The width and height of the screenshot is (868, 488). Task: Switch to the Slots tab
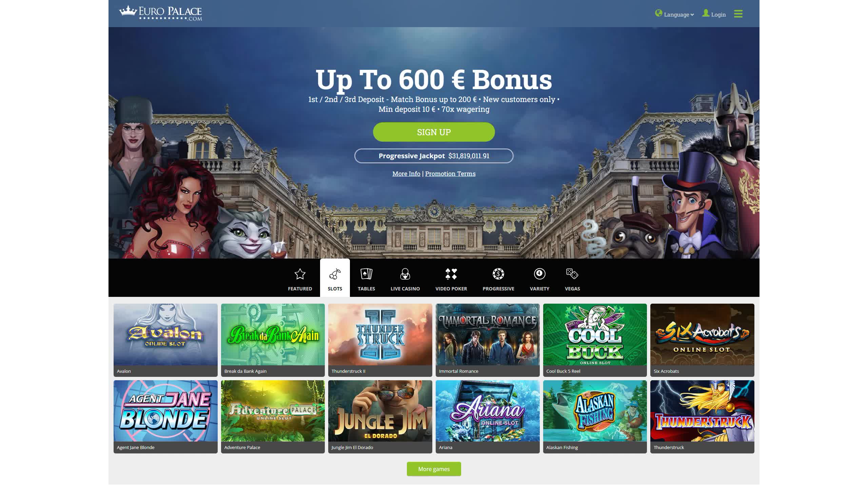(x=335, y=278)
